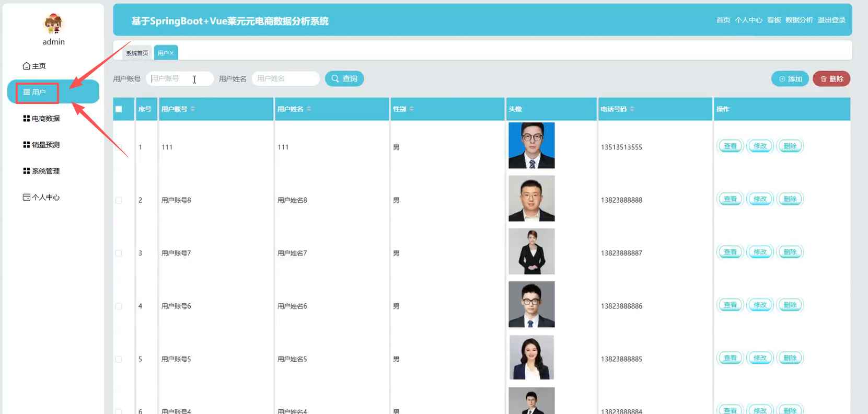This screenshot has height=414, width=868.
Task: Sort the table by 用户账号 column
Action: tap(193, 109)
